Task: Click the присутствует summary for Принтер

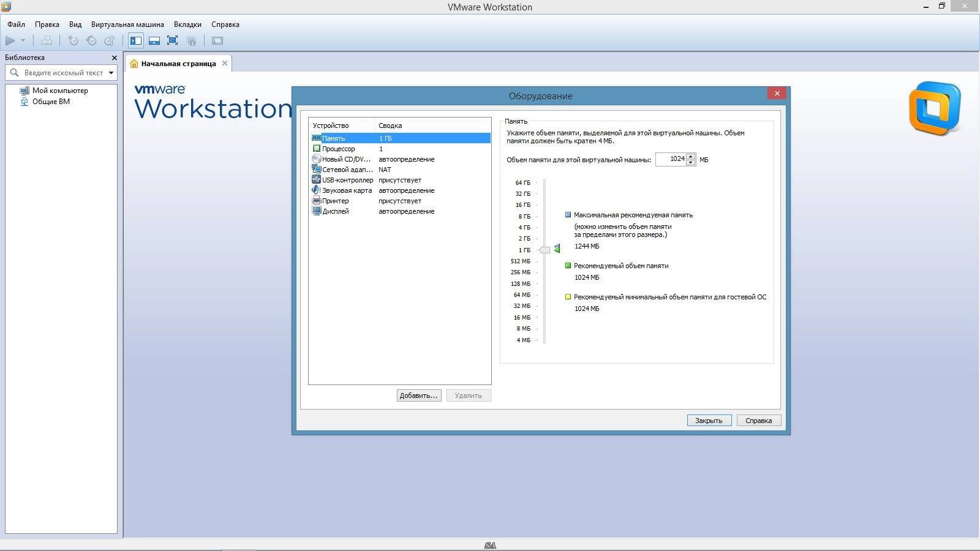Action: (400, 201)
